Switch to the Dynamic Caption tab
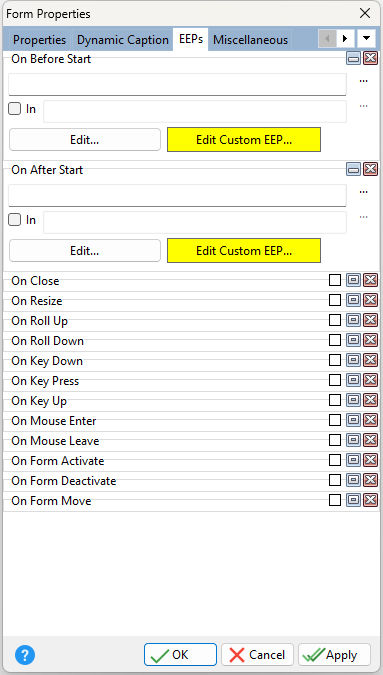Screen dimensions: 383x675 pyautogui.click(x=123, y=40)
